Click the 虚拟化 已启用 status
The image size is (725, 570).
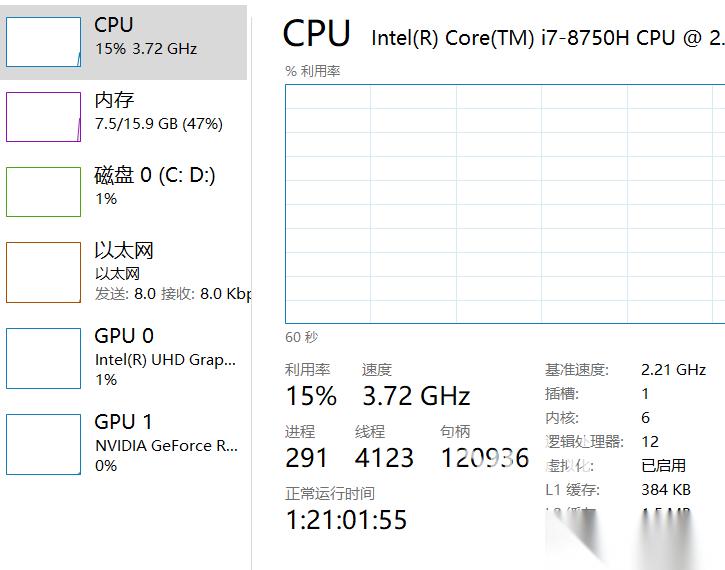click(663, 465)
